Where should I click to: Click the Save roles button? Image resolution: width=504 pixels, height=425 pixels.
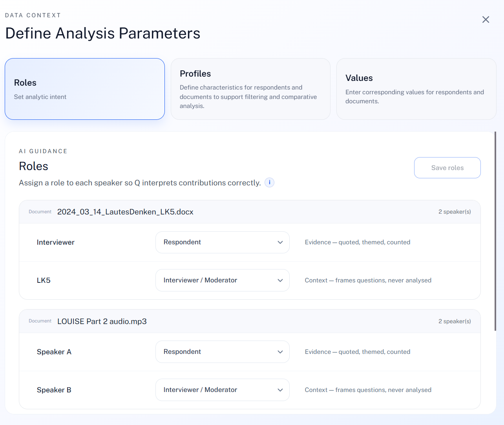click(447, 168)
